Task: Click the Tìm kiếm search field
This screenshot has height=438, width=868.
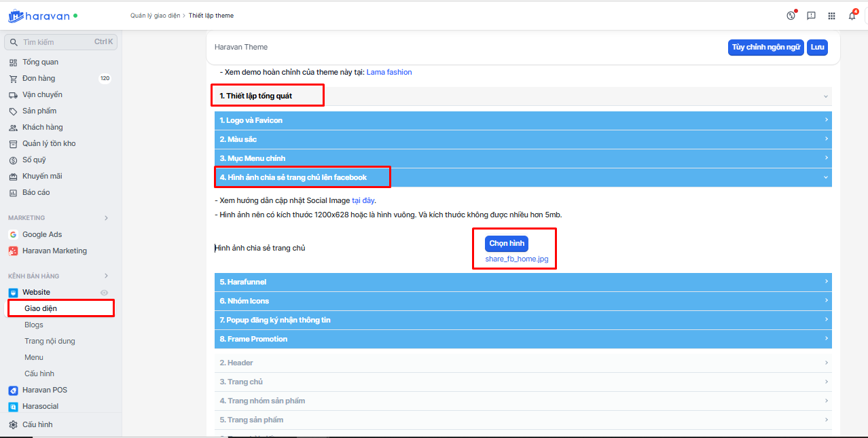Action: (x=58, y=42)
